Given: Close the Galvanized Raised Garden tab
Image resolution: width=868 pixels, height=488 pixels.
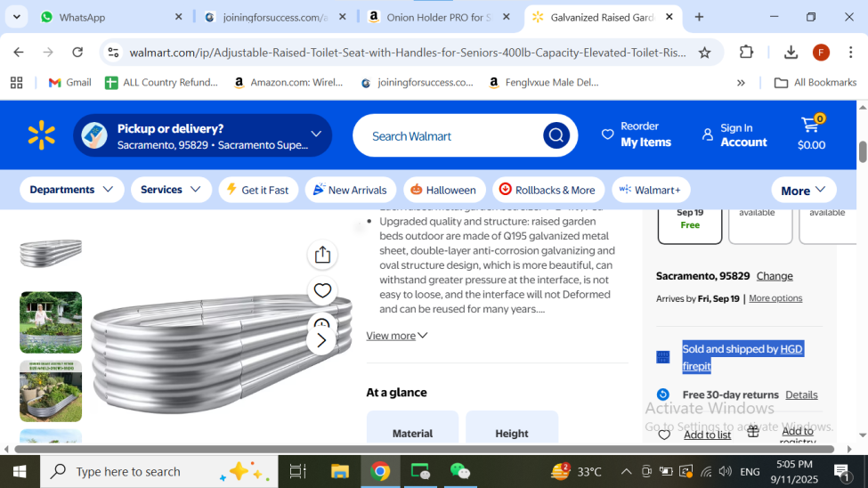Looking at the screenshot, I should pos(669,17).
